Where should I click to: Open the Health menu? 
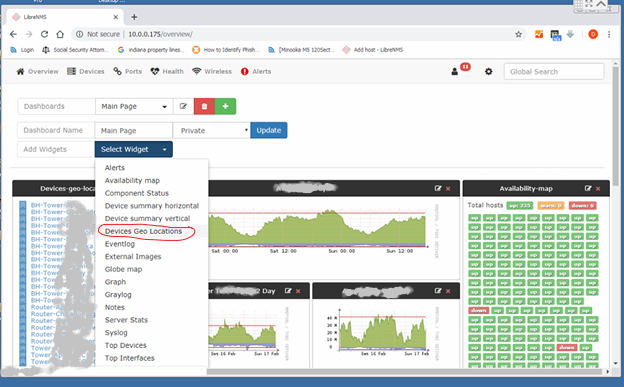[x=167, y=72]
